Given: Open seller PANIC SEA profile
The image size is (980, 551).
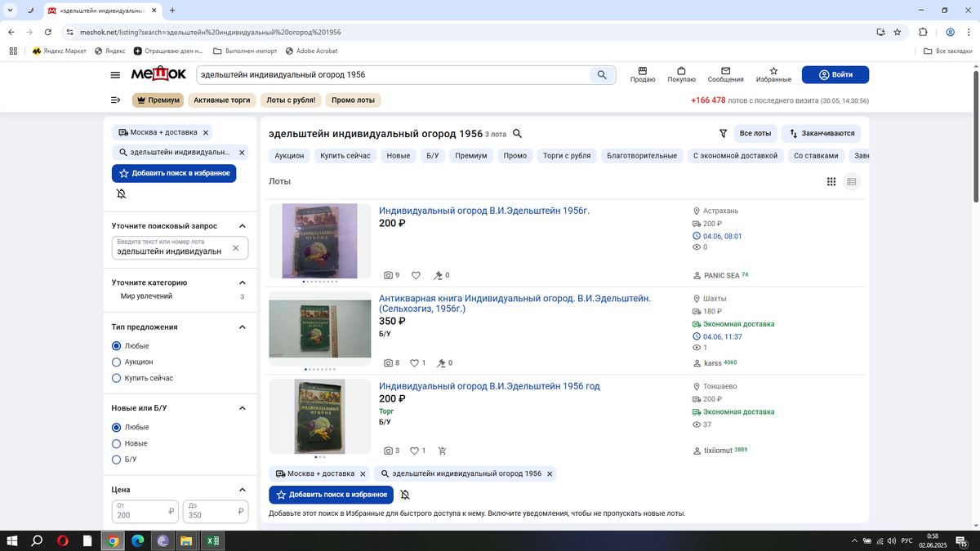Looking at the screenshot, I should point(722,276).
